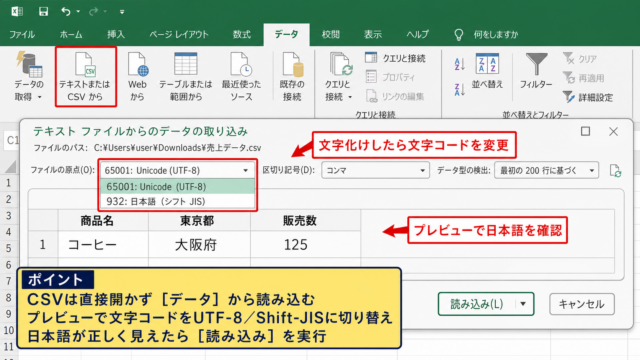Select the 東京都 column header in preview
Image resolution: width=640 pixels, height=360 pixels.
point(200,221)
